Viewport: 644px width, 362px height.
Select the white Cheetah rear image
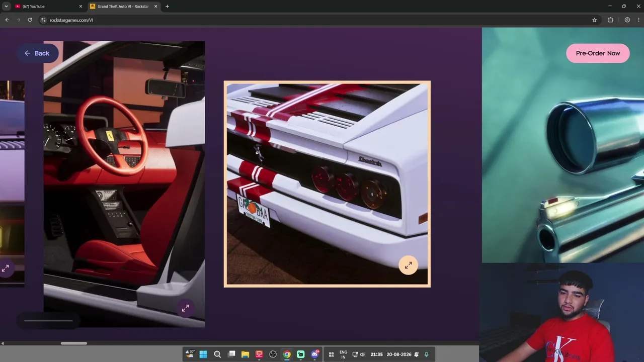tap(327, 184)
